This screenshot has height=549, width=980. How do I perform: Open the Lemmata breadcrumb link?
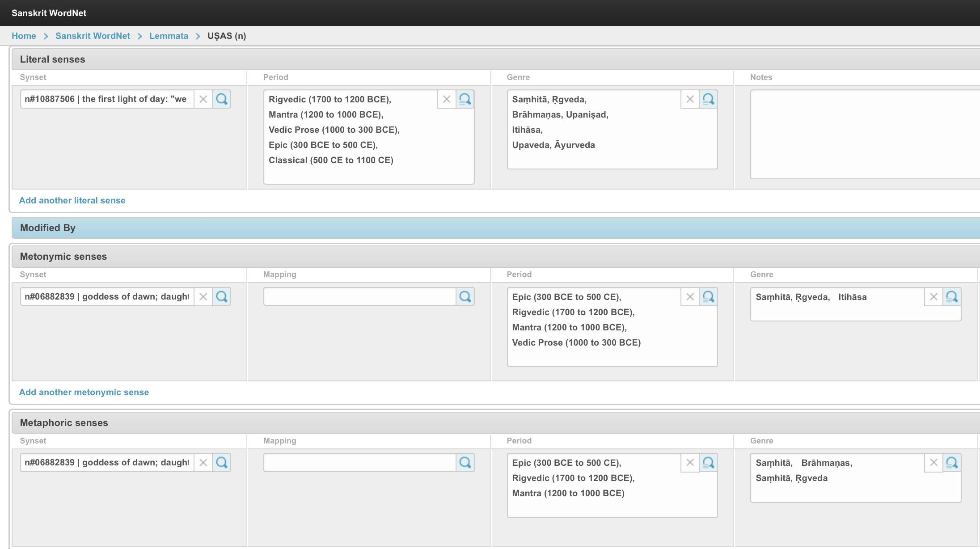click(169, 36)
